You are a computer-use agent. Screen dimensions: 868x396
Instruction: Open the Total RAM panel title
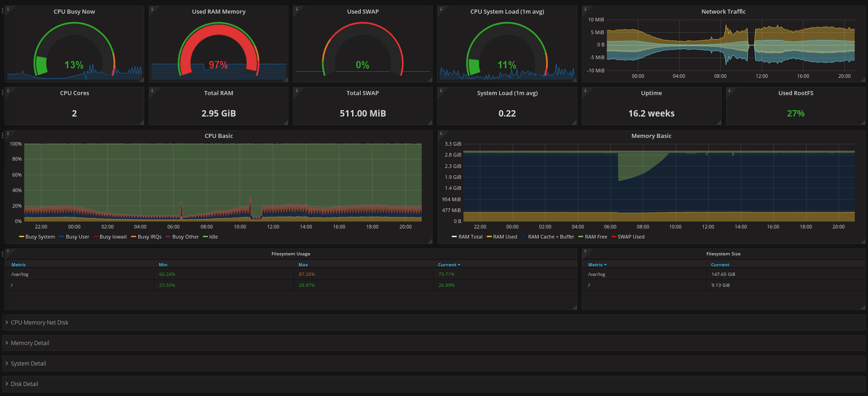click(219, 93)
